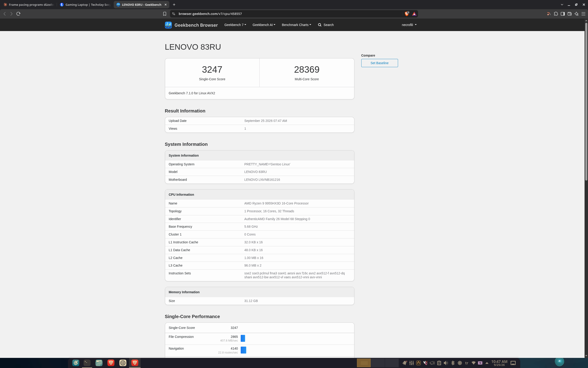This screenshot has height=368, width=588.
Task: Open a new browser tab
Action: point(174,5)
